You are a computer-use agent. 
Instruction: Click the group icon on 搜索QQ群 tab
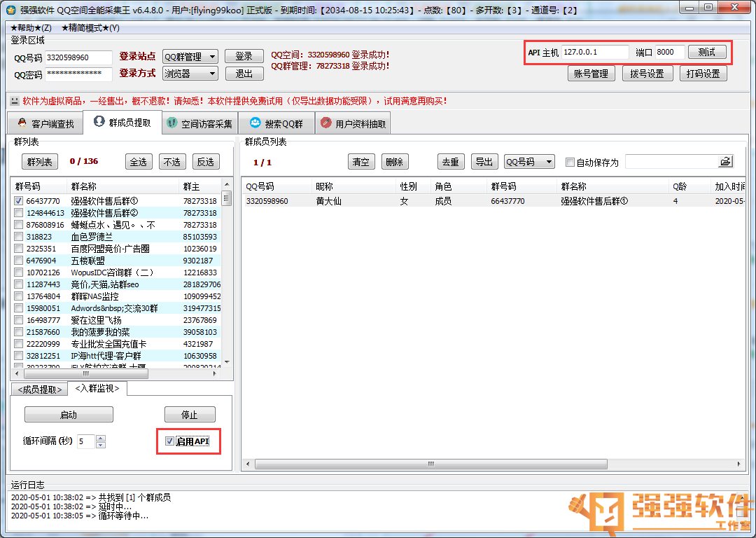tap(255, 123)
